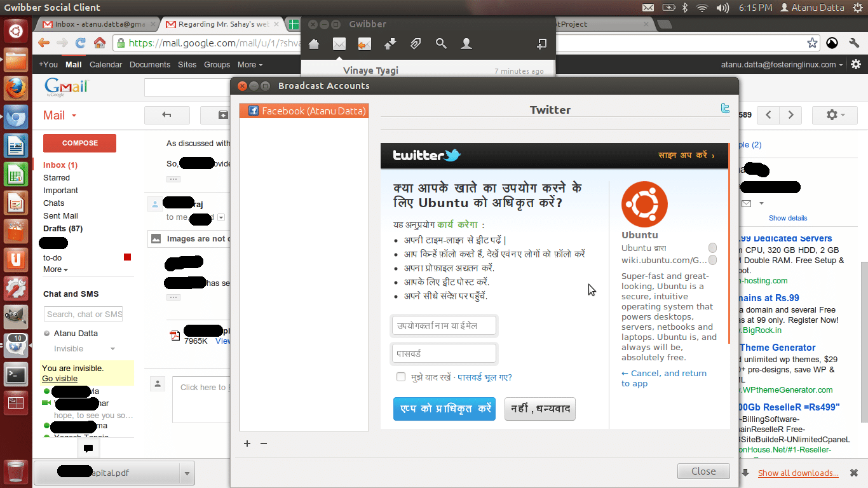This screenshot has width=868, height=488.
Task: Open the volume indicator in the top panel
Action: click(722, 8)
